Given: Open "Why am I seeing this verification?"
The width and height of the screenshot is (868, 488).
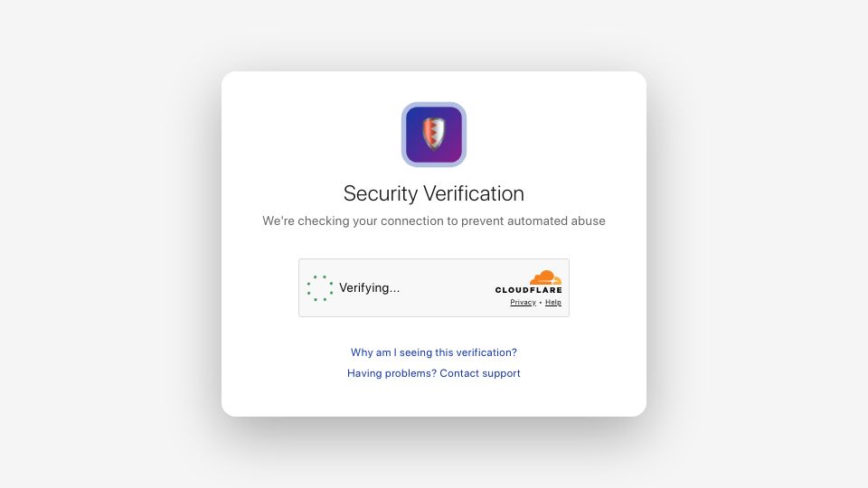Looking at the screenshot, I should click(433, 352).
